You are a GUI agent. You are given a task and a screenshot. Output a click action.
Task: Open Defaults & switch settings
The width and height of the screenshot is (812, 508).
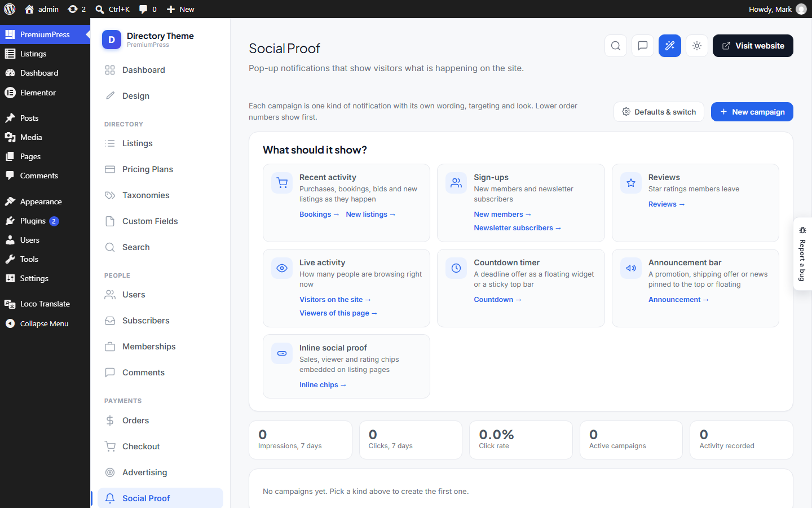pos(659,112)
